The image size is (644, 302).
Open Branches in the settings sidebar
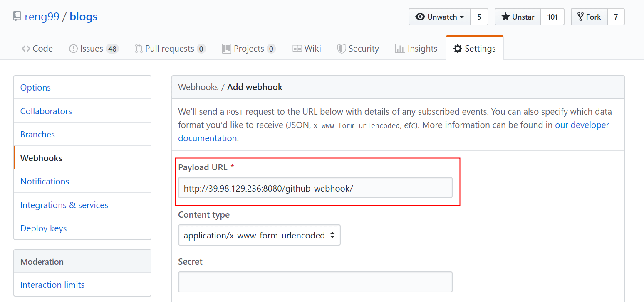[82, 134]
